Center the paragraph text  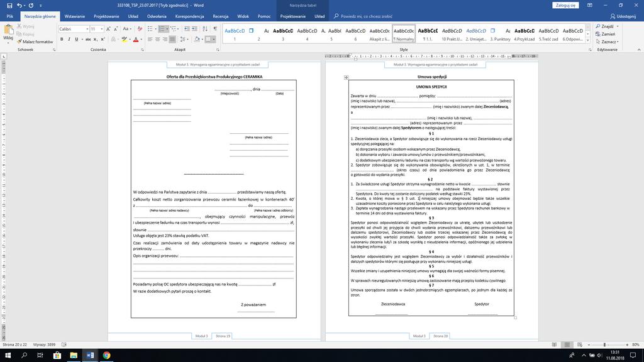[x=157, y=40]
